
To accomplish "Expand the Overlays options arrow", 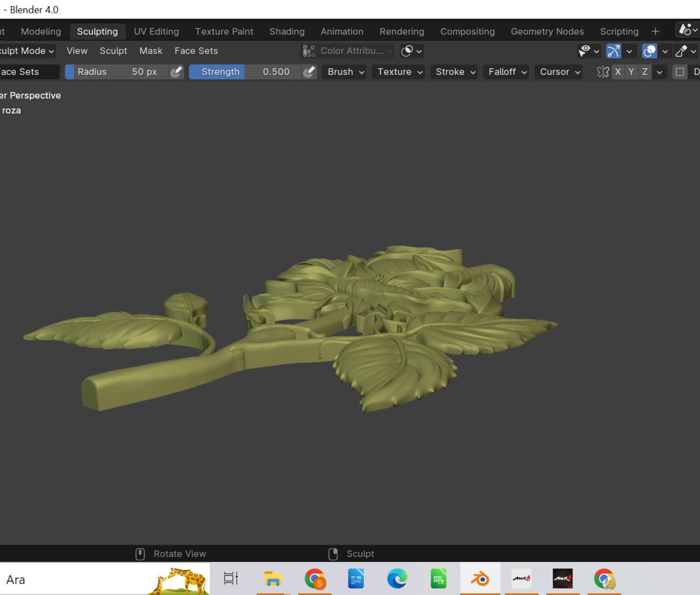I will (x=665, y=51).
